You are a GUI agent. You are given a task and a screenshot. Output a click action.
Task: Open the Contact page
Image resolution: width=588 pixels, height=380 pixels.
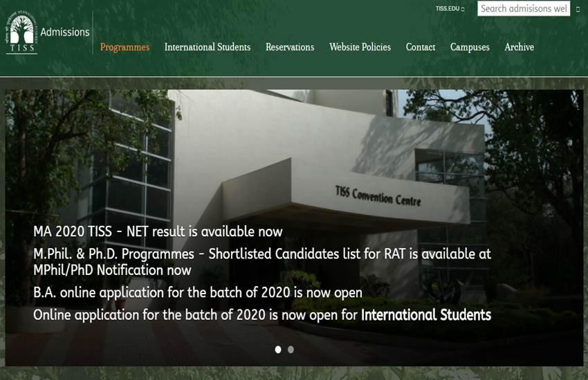(421, 47)
